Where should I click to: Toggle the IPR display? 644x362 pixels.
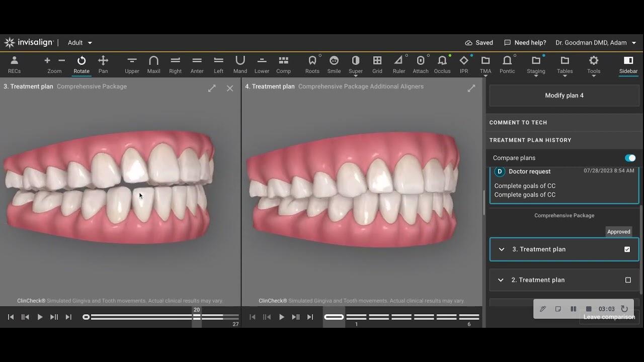pos(464,64)
